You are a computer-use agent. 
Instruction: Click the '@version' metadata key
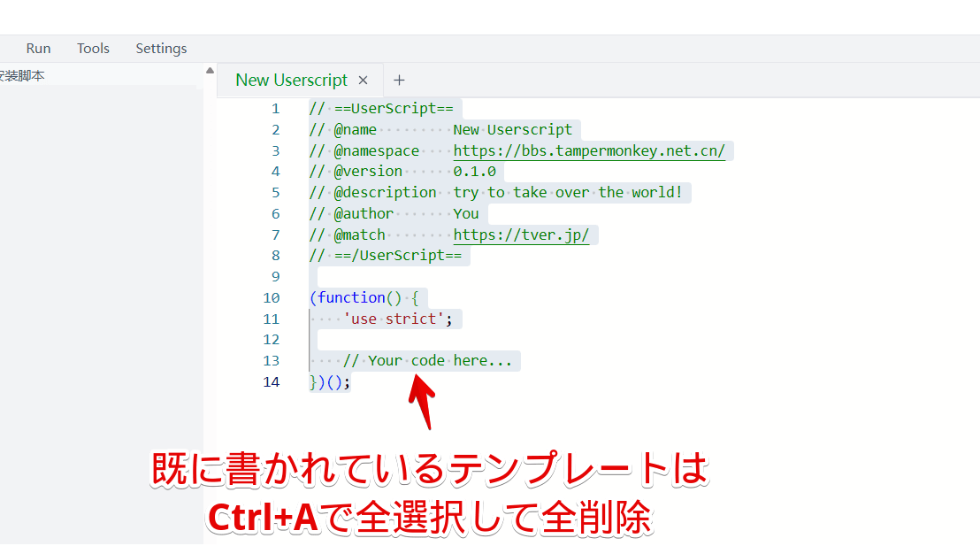[368, 172]
